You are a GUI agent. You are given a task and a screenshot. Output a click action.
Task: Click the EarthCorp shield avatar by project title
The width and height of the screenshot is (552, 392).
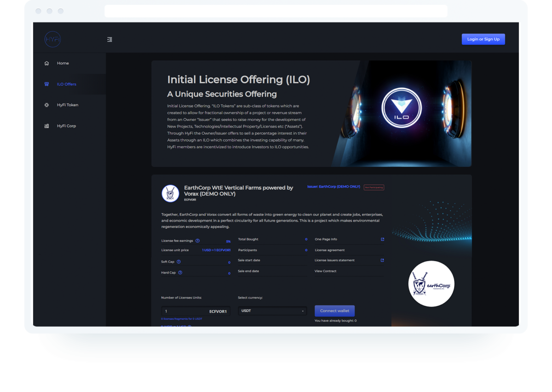coord(170,193)
